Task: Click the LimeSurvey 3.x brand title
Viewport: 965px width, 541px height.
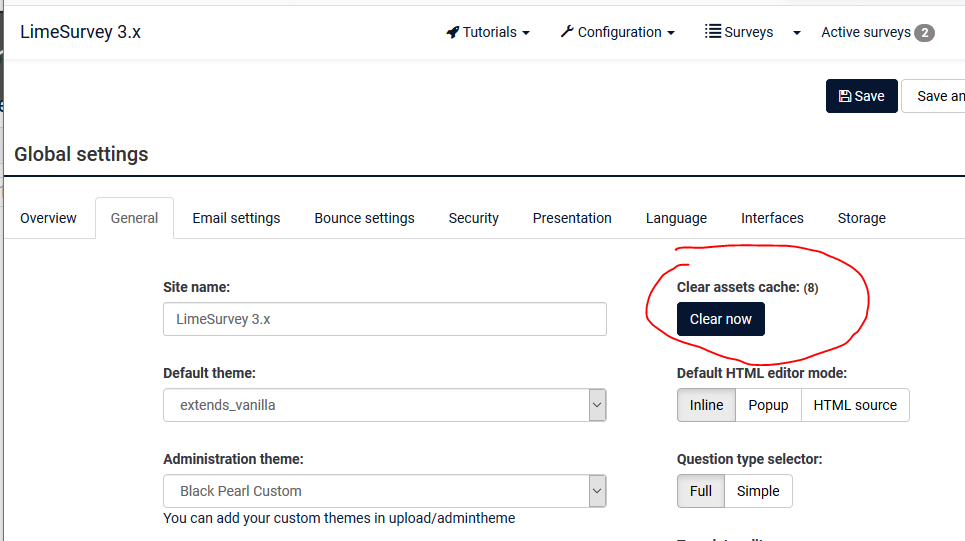Action: pyautogui.click(x=80, y=32)
